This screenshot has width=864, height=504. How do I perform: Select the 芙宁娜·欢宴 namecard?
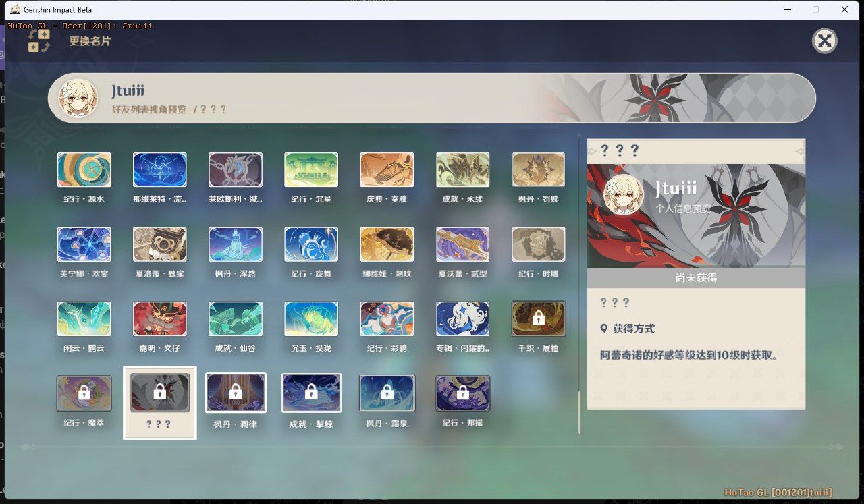click(x=84, y=244)
